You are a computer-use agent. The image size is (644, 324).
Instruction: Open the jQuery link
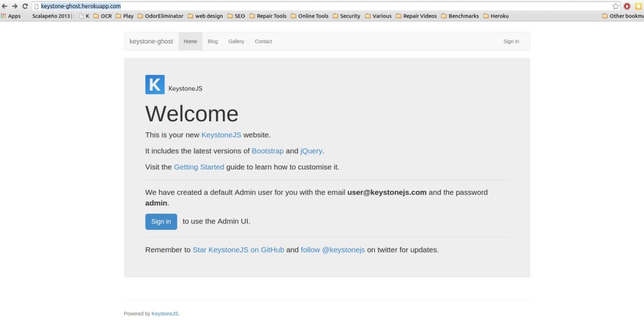312,151
